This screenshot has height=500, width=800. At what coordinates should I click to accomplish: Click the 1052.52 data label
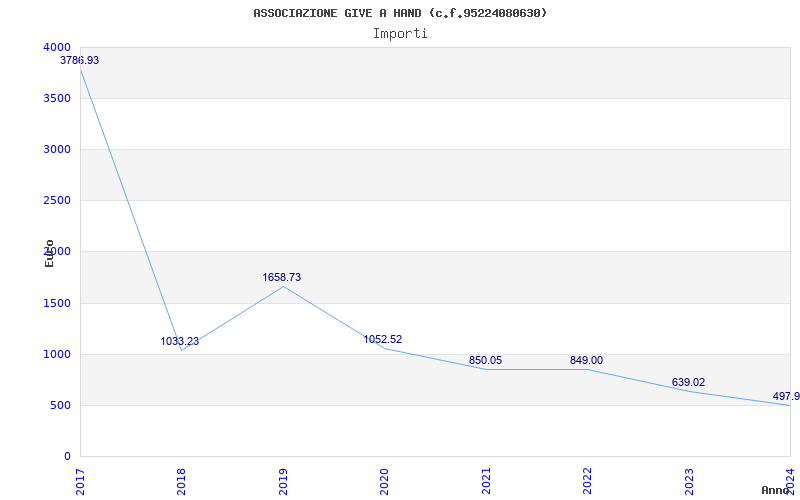pyautogui.click(x=383, y=339)
